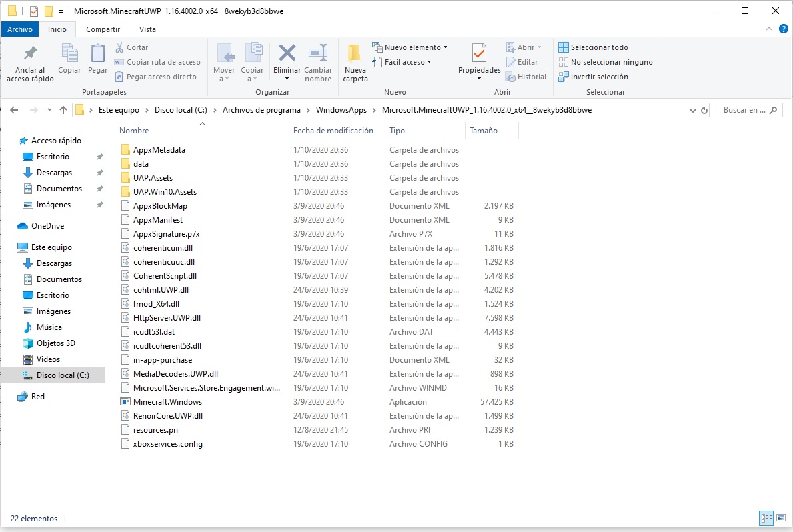The width and height of the screenshot is (793, 532).
Task: Refresh the current folder view
Action: (x=704, y=110)
